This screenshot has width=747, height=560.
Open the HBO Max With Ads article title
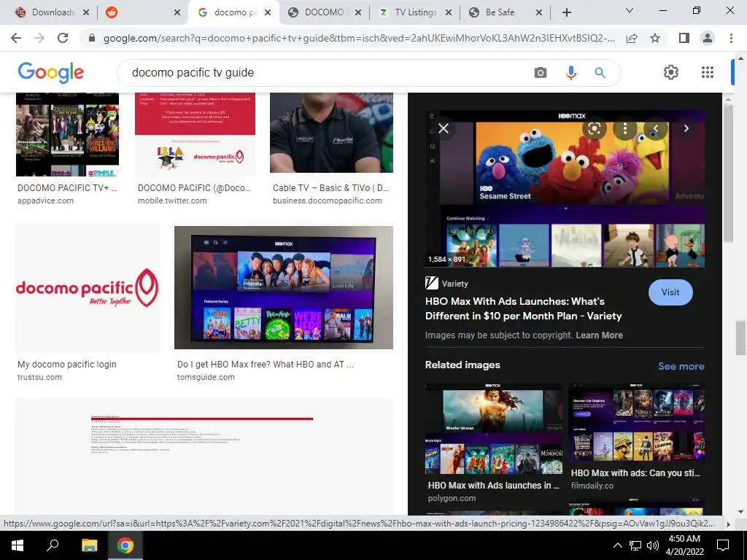[x=524, y=308]
